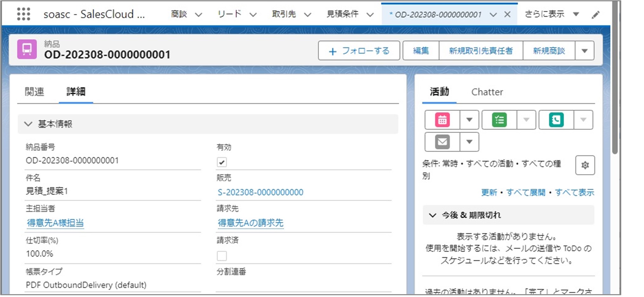Switch to the Chatter tab
This screenshot has height=297, width=644.
click(487, 92)
